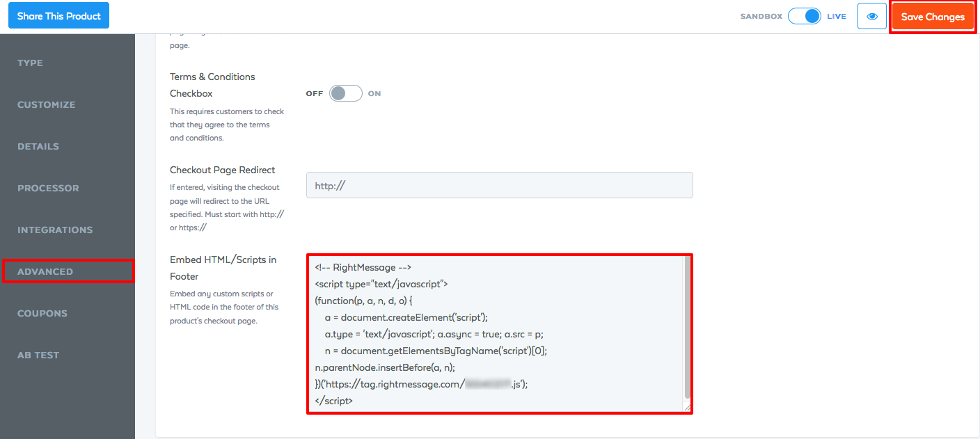
Task: Open the CUSTOMIZE section in sidebar
Action: point(47,105)
